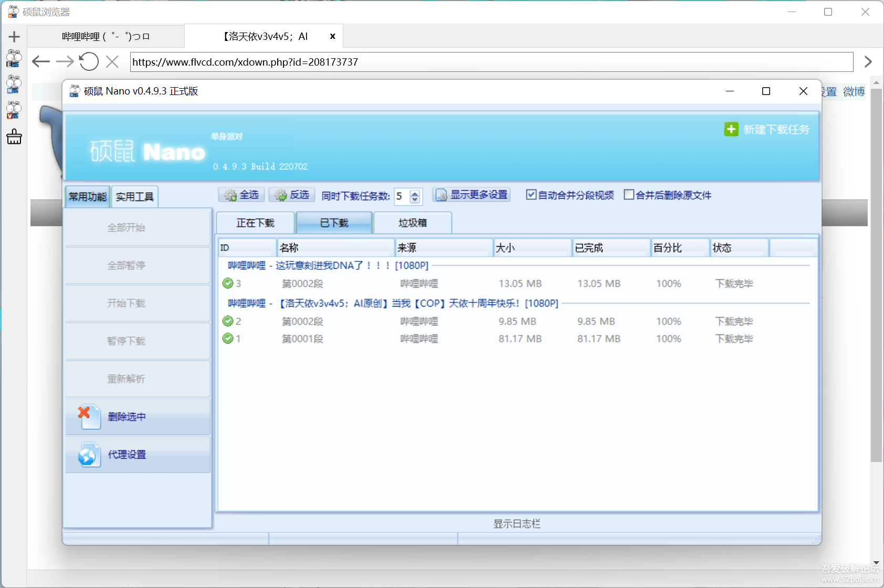884x588 pixels.
Task: Click the green plus 新建下载任务 icon
Action: (731, 129)
